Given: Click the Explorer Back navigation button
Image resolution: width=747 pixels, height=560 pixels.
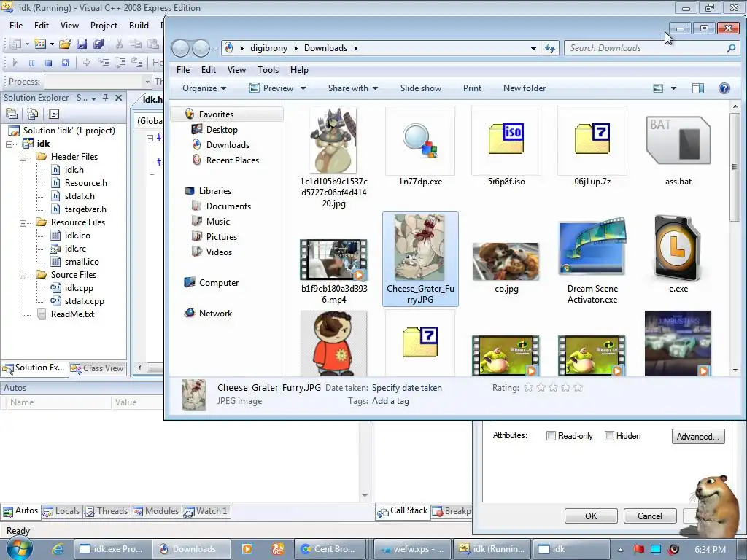Looking at the screenshot, I should click(x=181, y=48).
